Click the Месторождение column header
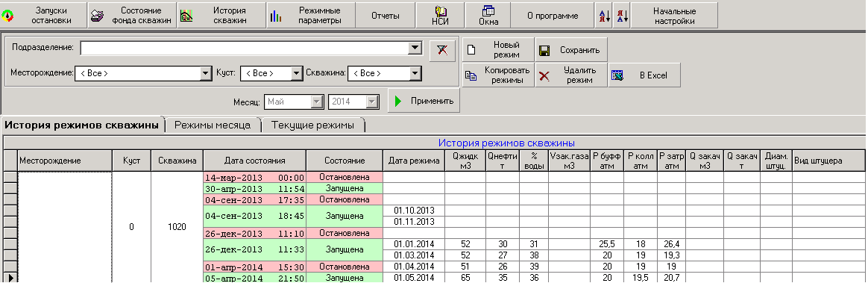868x286 pixels. point(65,161)
